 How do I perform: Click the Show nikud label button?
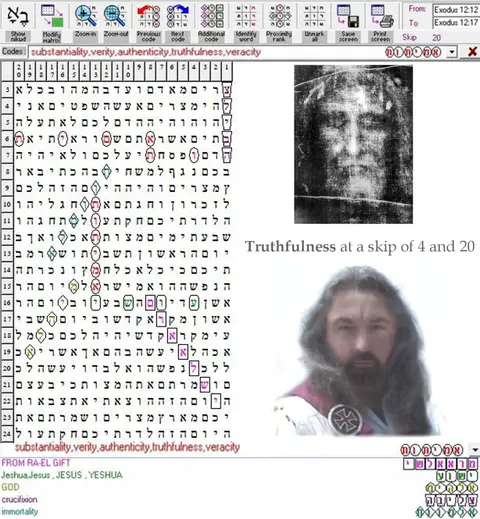[x=18, y=37]
